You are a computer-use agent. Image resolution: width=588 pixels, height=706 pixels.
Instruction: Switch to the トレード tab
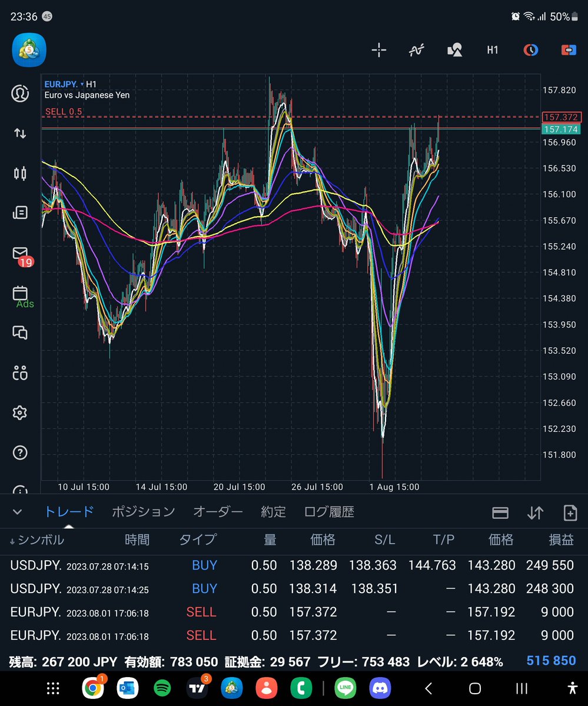pyautogui.click(x=69, y=512)
